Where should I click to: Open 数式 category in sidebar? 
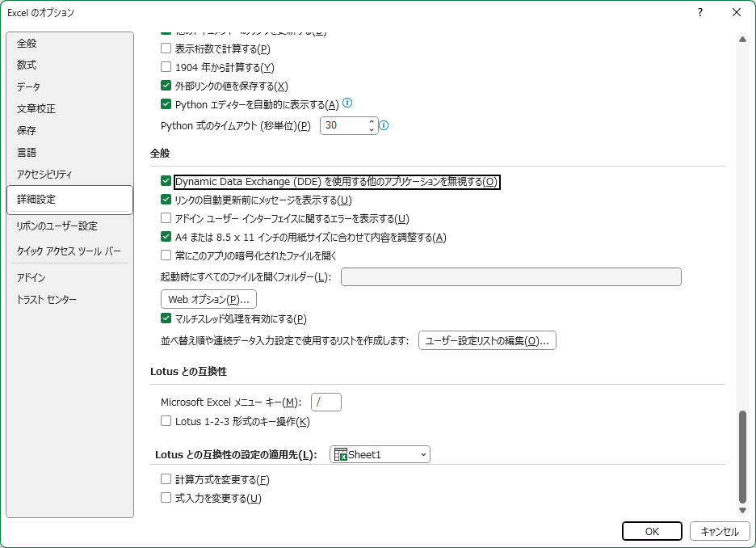pyautogui.click(x=70, y=65)
